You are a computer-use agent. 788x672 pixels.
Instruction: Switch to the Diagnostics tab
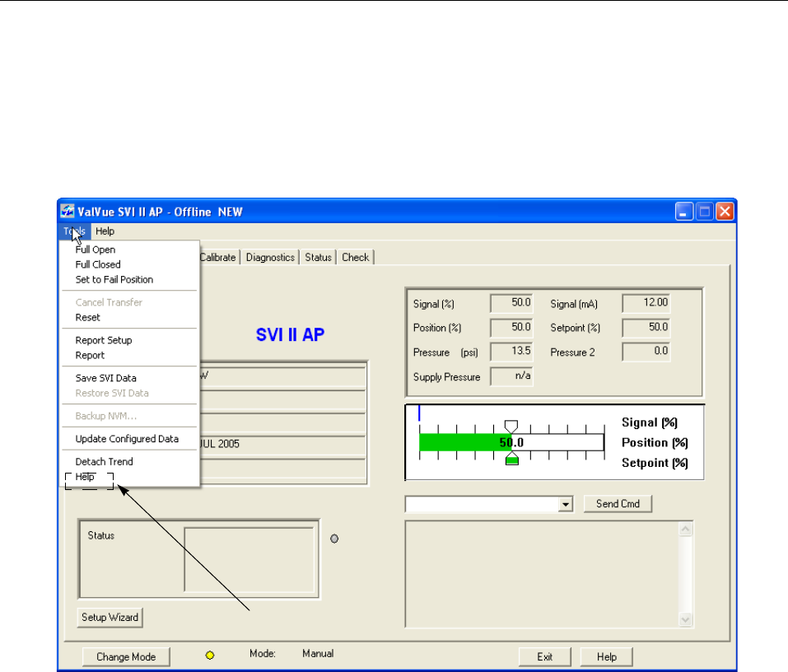point(270,257)
